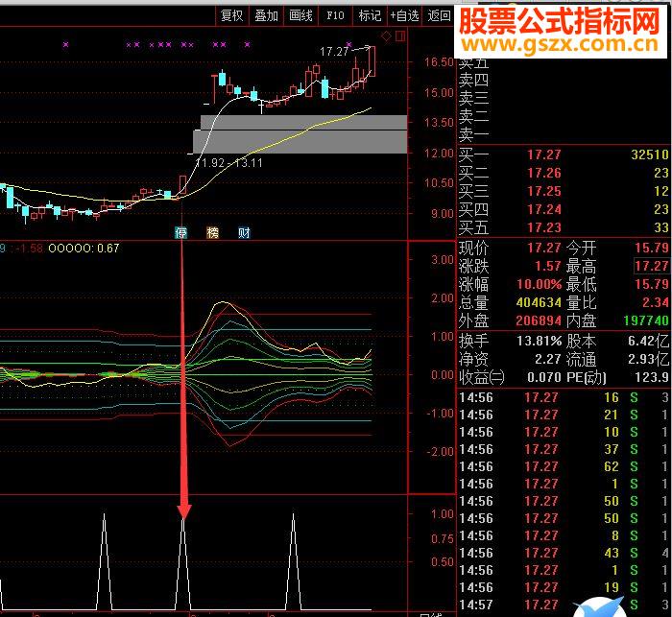Click the last red limit-up candle
This screenshot has width=672, height=617.
coord(372,61)
